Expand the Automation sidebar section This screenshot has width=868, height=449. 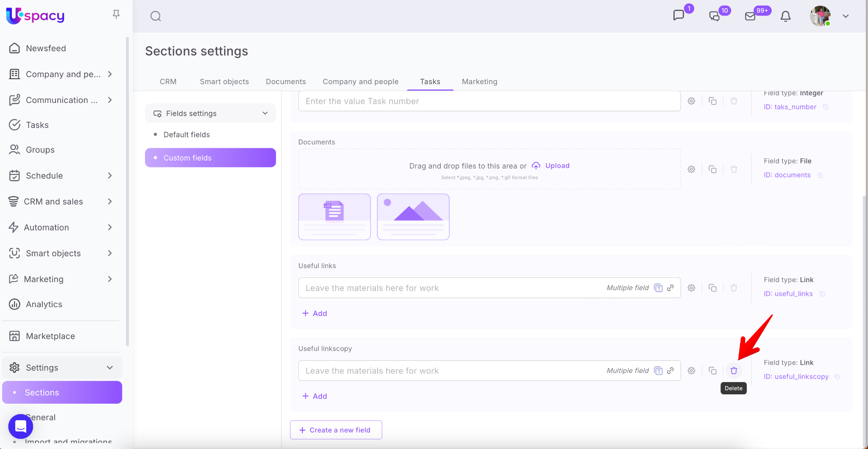[110, 227]
